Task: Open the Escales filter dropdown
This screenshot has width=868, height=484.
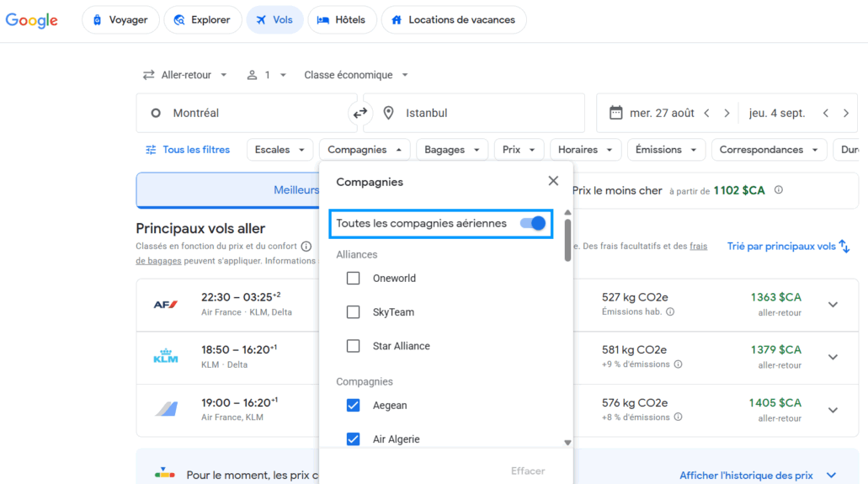Action: 280,150
